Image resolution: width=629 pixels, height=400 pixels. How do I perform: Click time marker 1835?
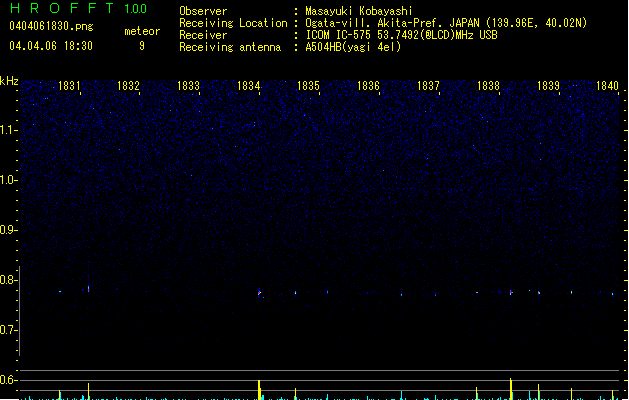tap(308, 86)
